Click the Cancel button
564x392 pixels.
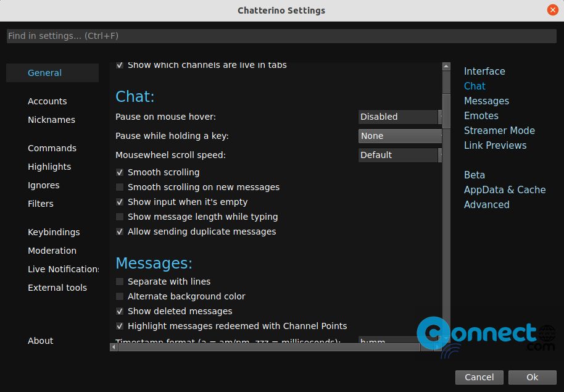[479, 377]
